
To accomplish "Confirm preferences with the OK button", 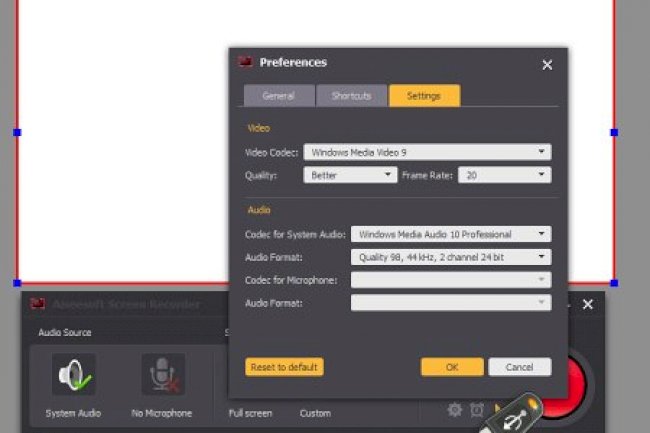I will coord(452,367).
